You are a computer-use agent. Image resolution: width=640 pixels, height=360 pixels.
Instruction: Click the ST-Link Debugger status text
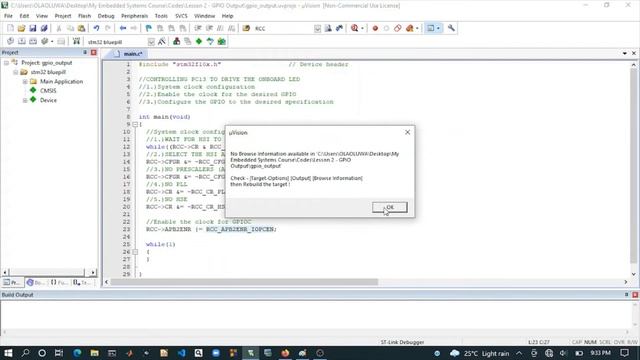402,342
